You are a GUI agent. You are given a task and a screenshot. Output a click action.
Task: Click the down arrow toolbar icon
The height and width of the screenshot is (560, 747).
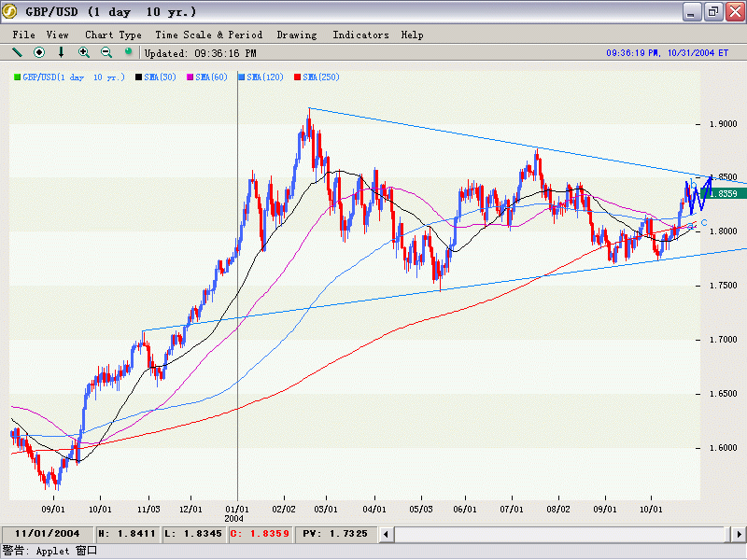click(62, 52)
